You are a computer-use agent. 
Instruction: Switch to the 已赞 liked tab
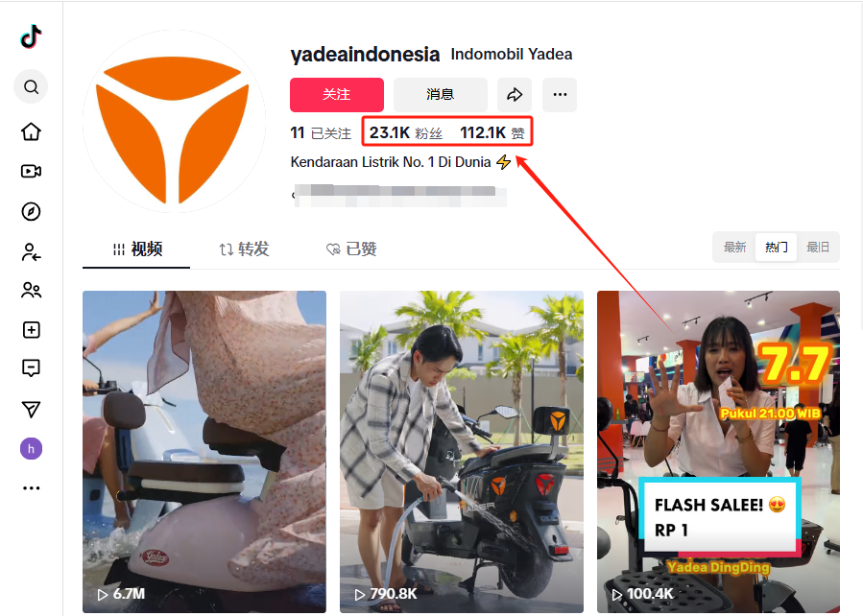[x=351, y=249]
